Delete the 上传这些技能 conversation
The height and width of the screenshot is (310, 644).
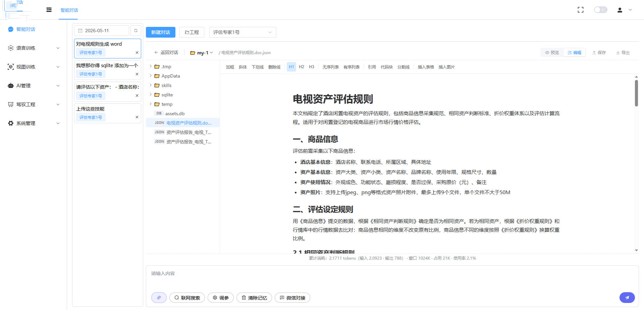click(x=137, y=117)
